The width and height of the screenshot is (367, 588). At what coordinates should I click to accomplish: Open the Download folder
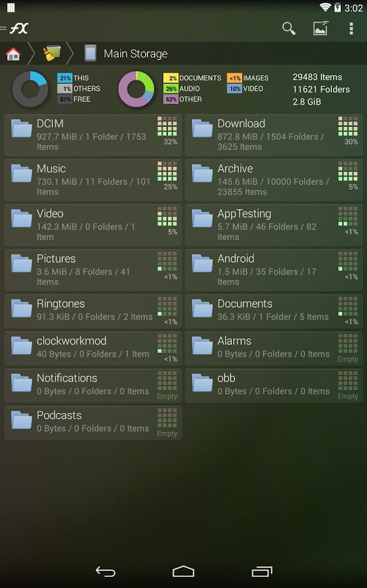[x=274, y=135]
